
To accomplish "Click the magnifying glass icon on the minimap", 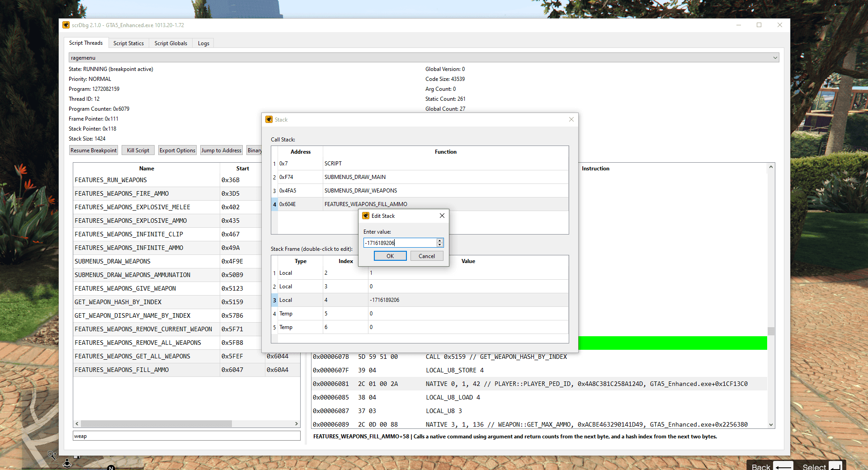I will (x=52, y=456).
